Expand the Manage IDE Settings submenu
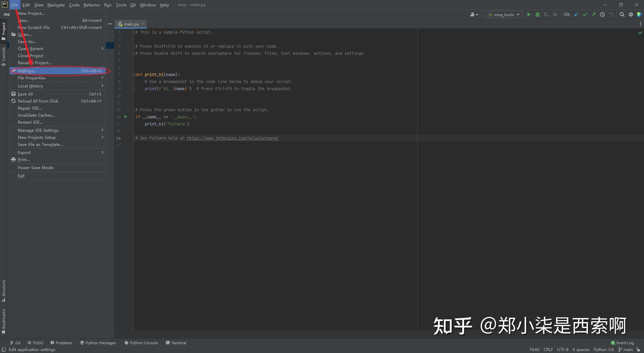The height and width of the screenshot is (353, 644). click(57, 130)
